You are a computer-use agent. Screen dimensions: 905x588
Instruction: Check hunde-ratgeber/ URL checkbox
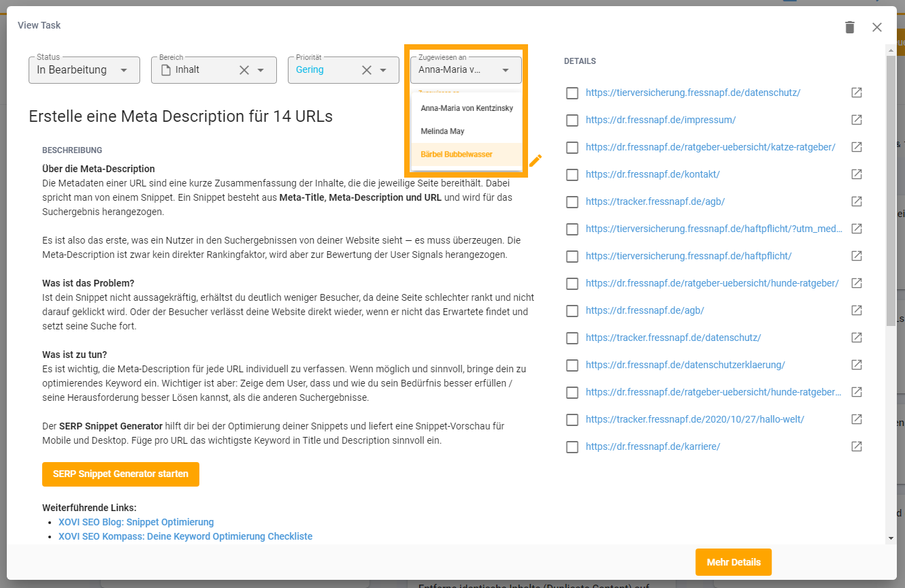tap(572, 284)
